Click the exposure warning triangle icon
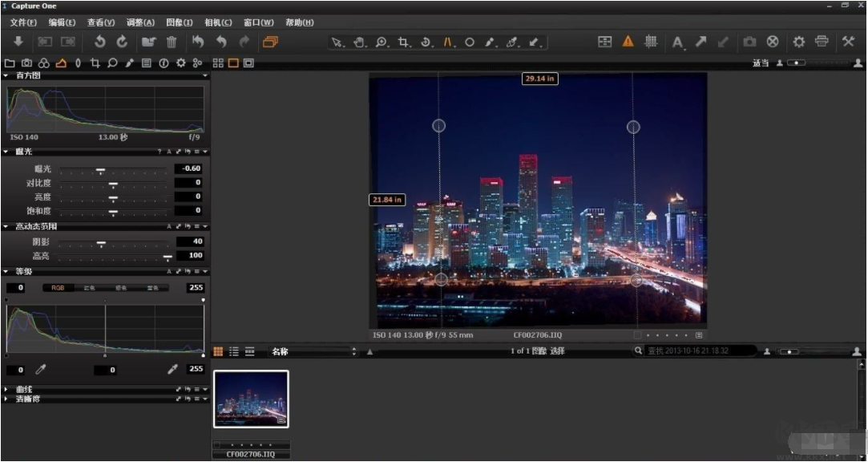This screenshot has height=462, width=868. tap(628, 42)
